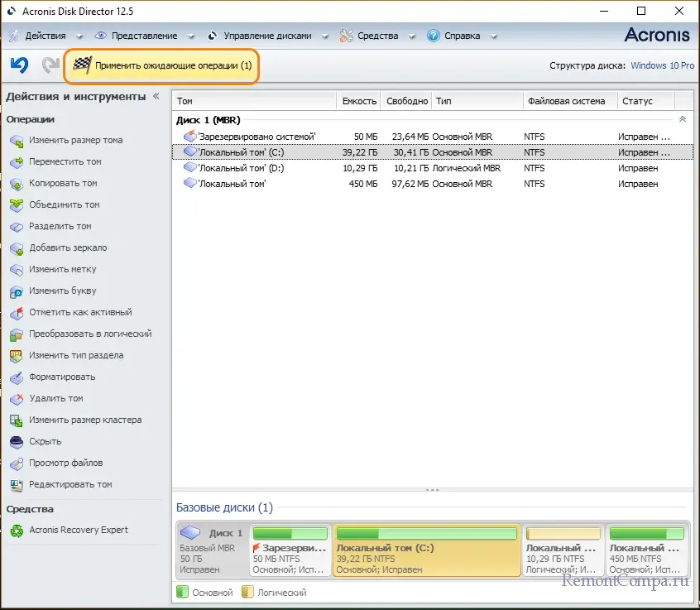Click the green Основной legend swatch

click(x=182, y=592)
